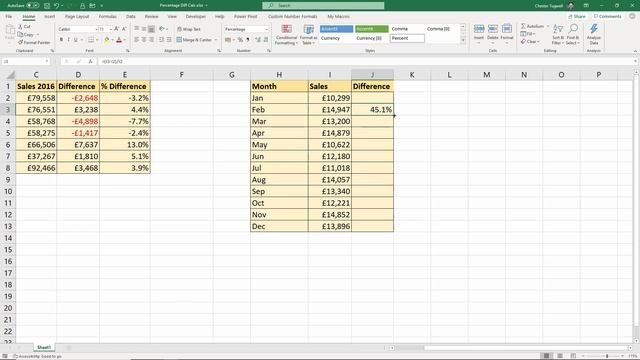Open the Undo history dropdown arrow

(x=62, y=6)
